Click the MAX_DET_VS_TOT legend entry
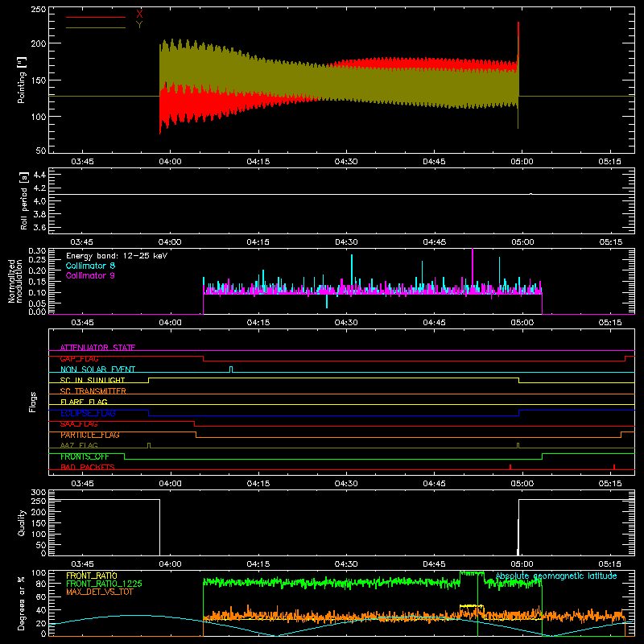Viewport: 644px width, 644px height. [x=100, y=592]
